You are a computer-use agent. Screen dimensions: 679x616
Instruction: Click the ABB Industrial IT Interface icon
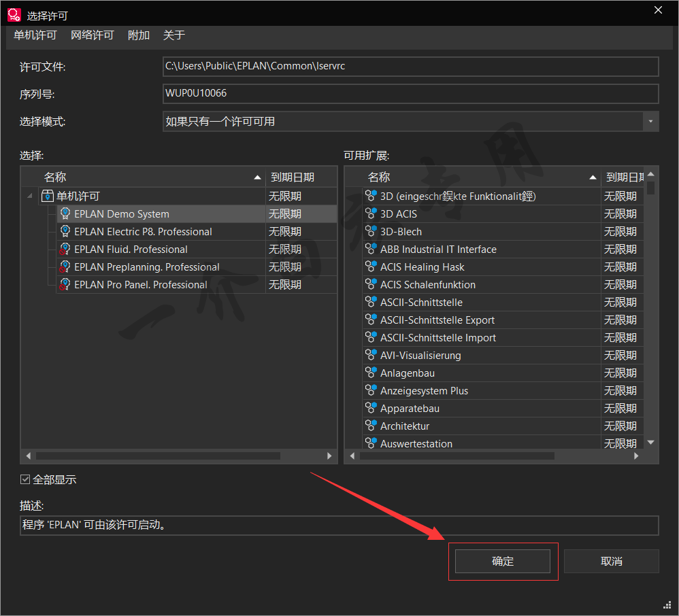pos(371,249)
